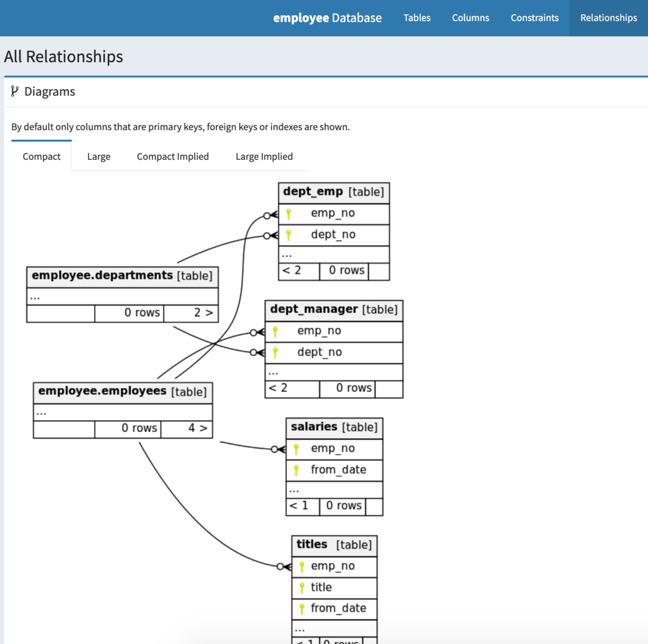Click emp_no column in titles table
Screen dimensions: 648x644
tap(333, 566)
